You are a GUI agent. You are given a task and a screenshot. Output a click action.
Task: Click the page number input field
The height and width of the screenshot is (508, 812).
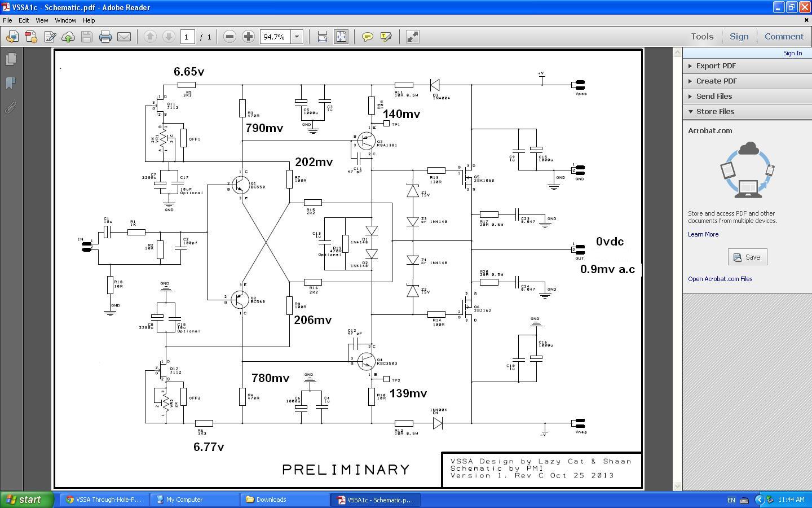point(187,37)
